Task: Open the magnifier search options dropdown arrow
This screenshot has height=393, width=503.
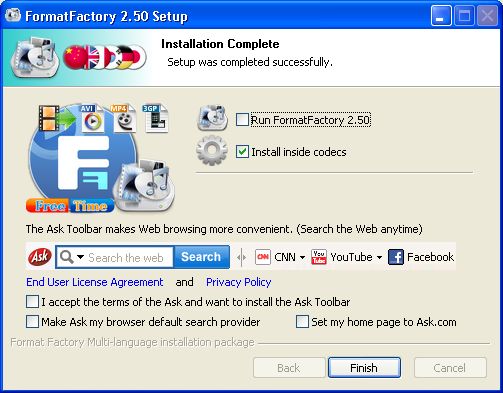Action: click(80, 257)
